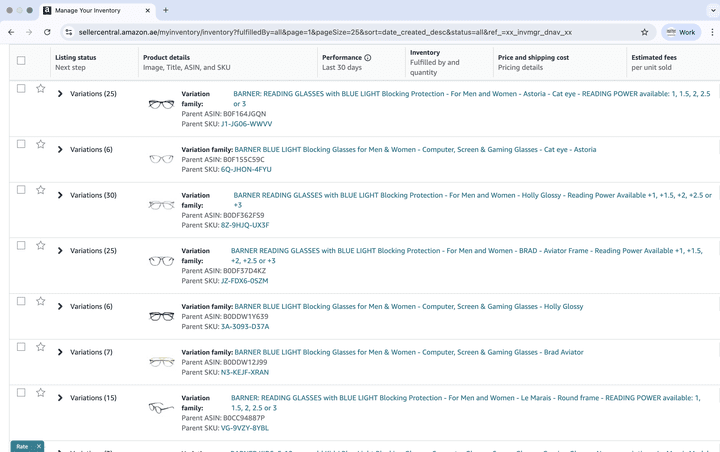Click glasses thumbnail for ASIN B0DF37D4KZ
This screenshot has width=720, height=452.
(x=161, y=261)
